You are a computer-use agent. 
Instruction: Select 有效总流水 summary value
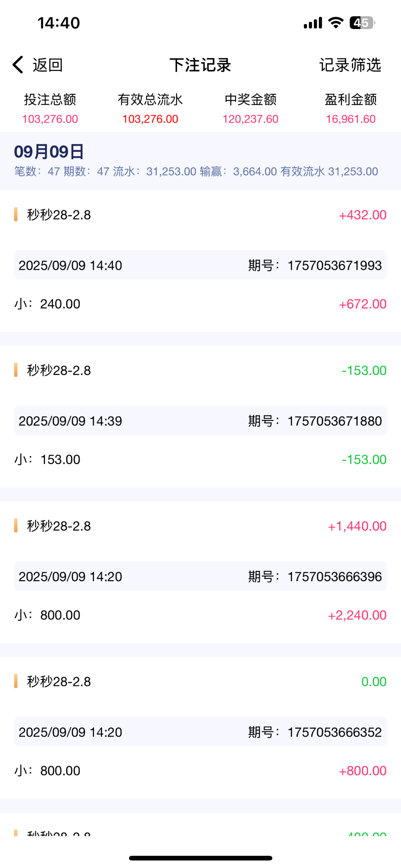pos(150,109)
